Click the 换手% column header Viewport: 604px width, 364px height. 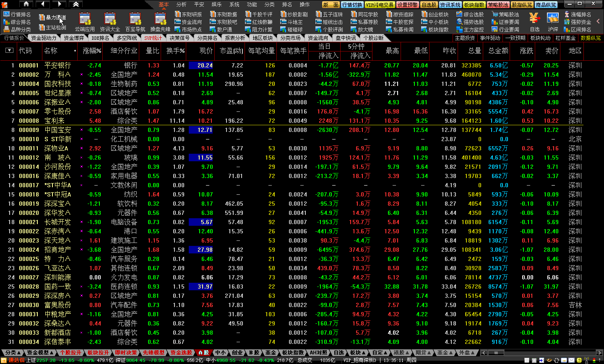tap(175, 51)
